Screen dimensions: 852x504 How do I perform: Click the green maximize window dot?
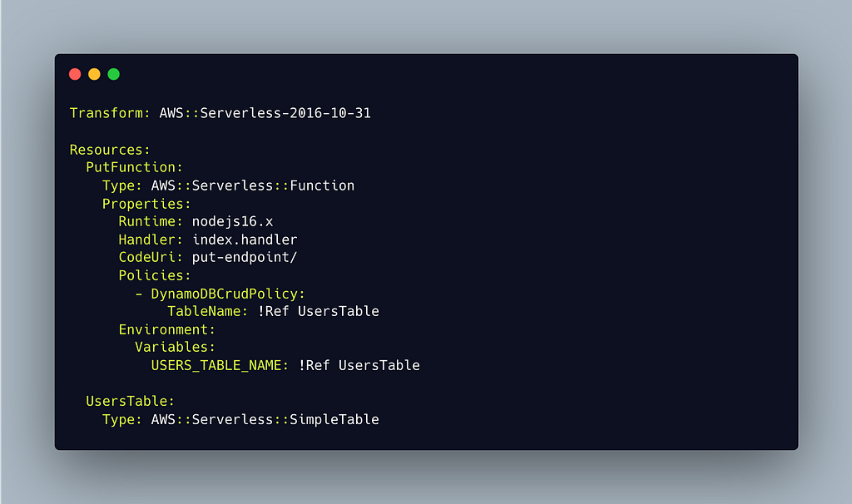pos(113,74)
